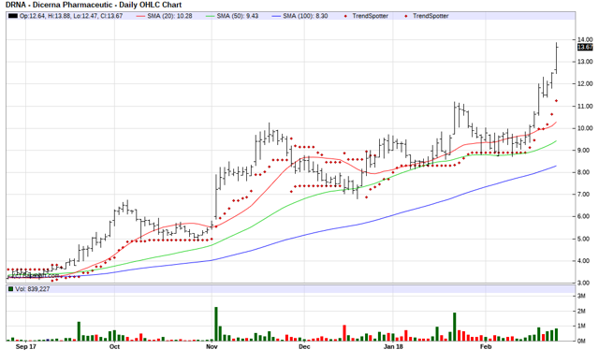This screenshot has height=364, width=599.
Task: Select the TrendSpotter label next to SMA (100)
Action: tap(370, 16)
